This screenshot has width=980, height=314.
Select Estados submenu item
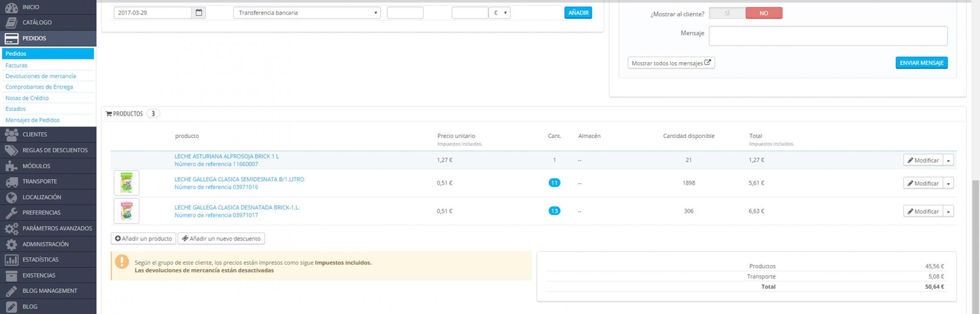16,109
